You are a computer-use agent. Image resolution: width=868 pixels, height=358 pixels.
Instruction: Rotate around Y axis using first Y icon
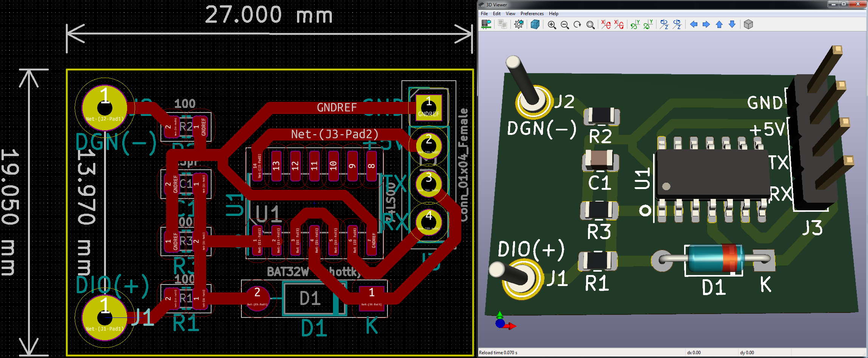pyautogui.click(x=635, y=25)
